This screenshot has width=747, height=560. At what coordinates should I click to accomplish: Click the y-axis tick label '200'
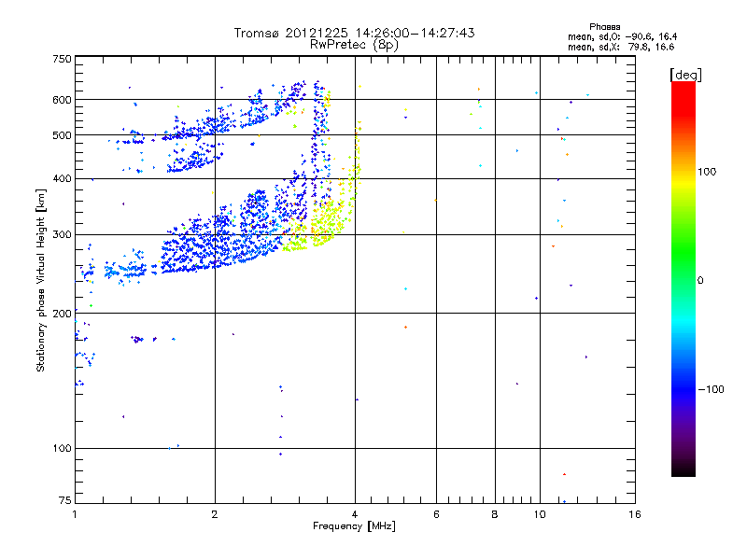point(62,314)
